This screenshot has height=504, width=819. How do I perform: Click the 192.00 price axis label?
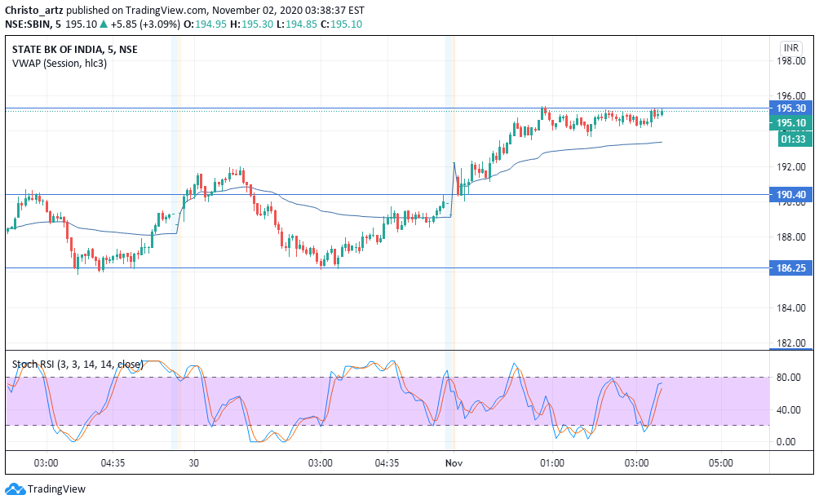(790, 167)
